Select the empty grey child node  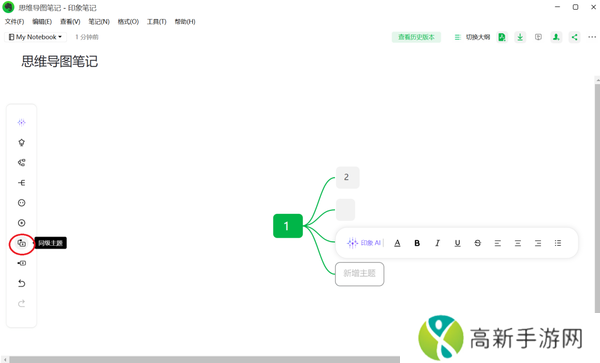(x=345, y=210)
